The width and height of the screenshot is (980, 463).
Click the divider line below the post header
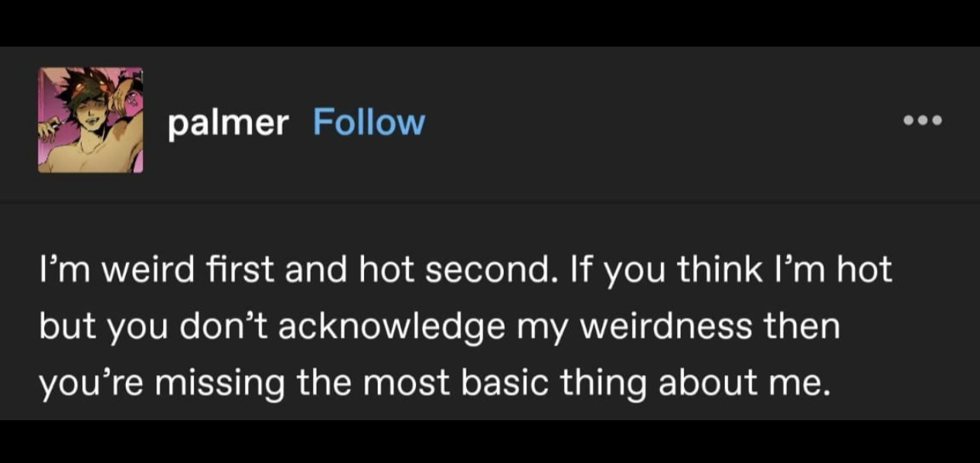click(490, 202)
